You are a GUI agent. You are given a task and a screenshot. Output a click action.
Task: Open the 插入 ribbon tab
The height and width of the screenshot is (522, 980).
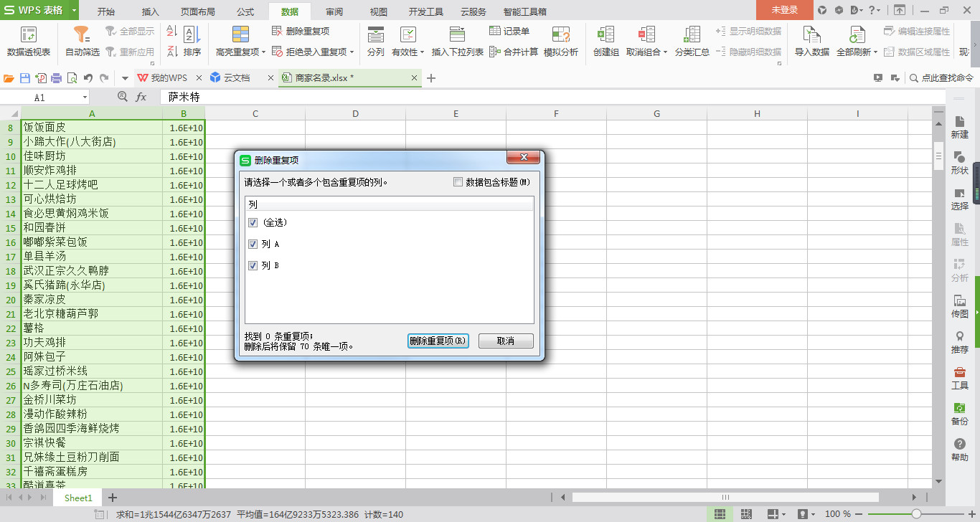tap(151, 11)
